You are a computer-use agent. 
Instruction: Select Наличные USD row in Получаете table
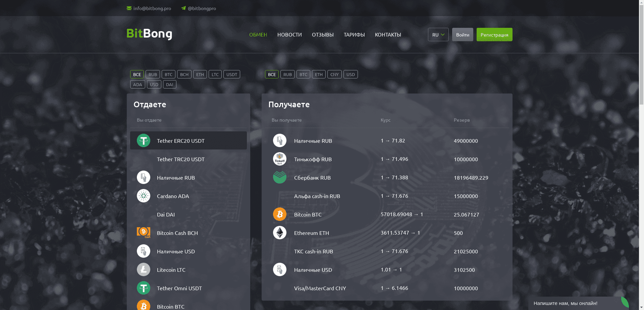[x=313, y=269]
